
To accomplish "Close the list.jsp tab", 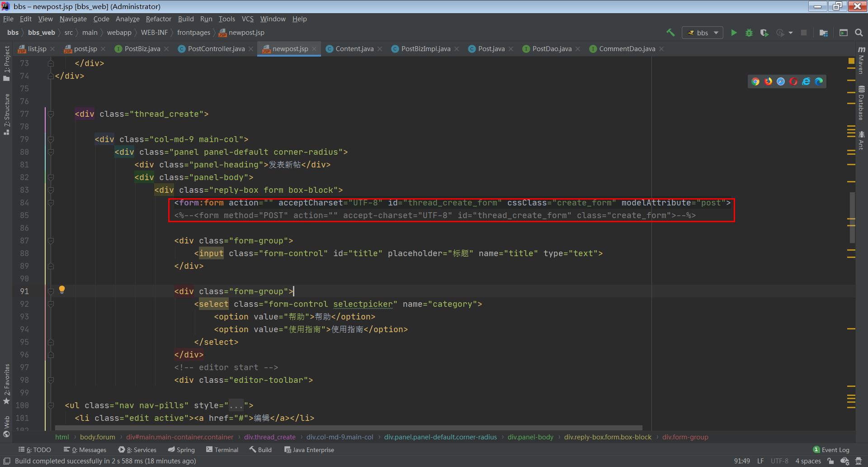I will (x=52, y=49).
